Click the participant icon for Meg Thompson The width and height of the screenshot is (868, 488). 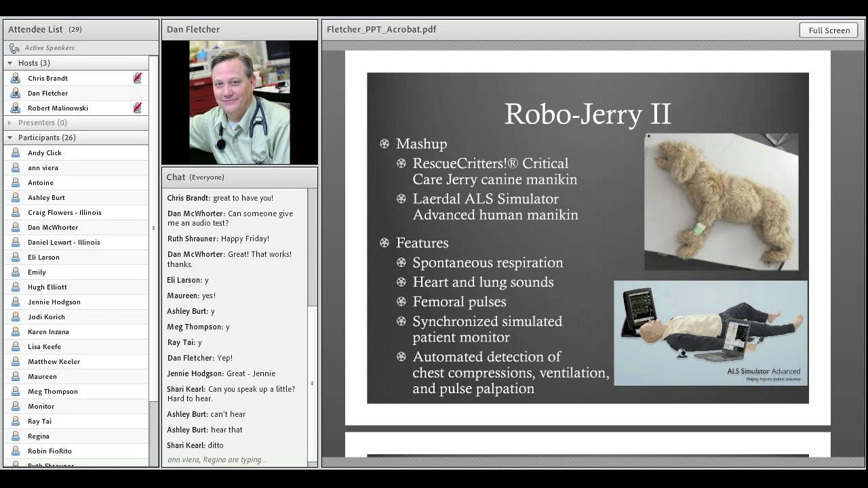(15, 391)
